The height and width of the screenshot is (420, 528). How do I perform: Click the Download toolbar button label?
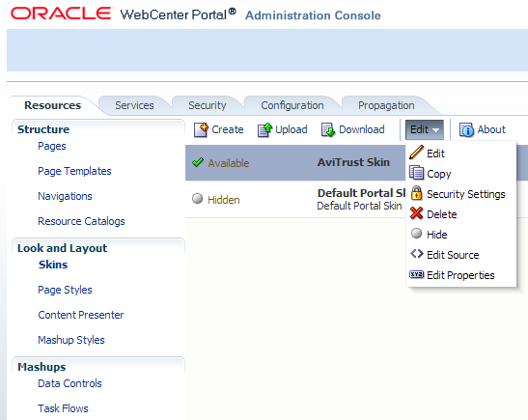click(x=362, y=129)
